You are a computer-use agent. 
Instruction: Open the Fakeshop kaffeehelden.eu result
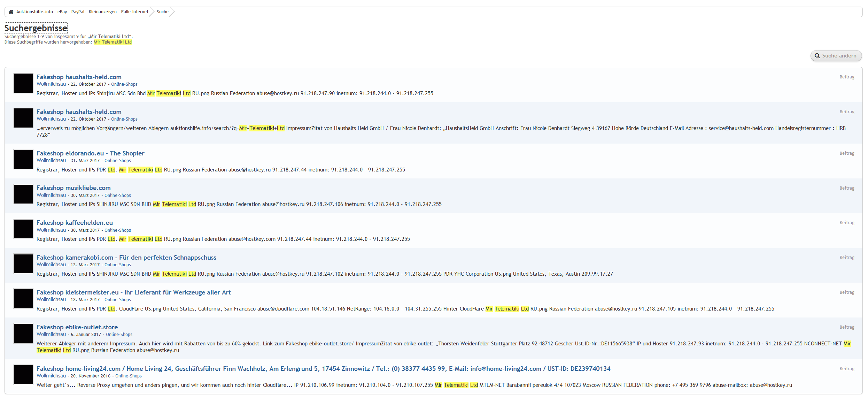click(75, 223)
